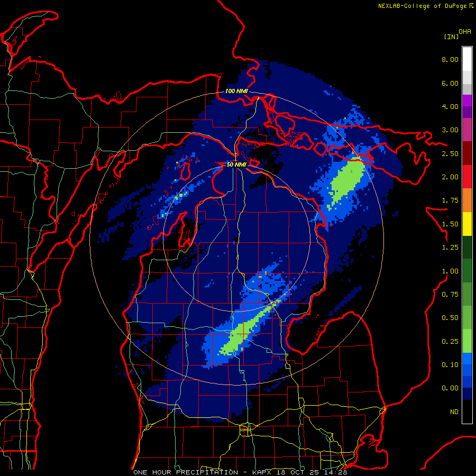Click the 50 NMI range ring label

point(236,164)
